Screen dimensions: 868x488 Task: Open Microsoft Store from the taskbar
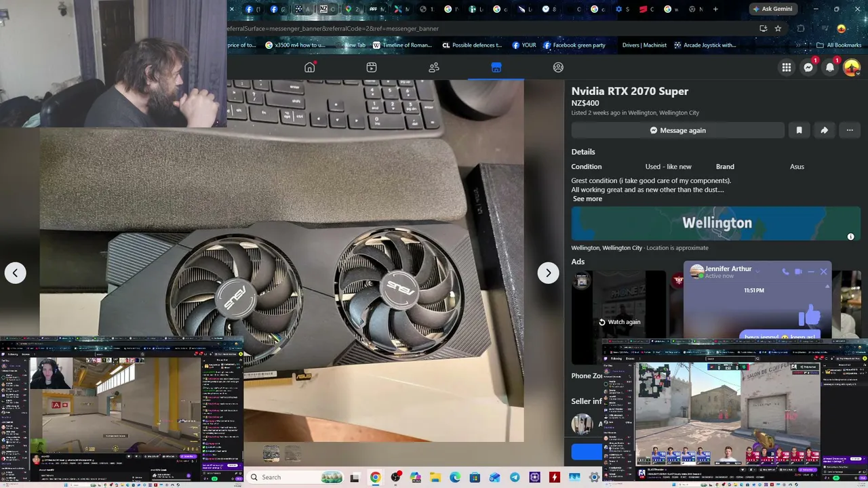pos(475,478)
